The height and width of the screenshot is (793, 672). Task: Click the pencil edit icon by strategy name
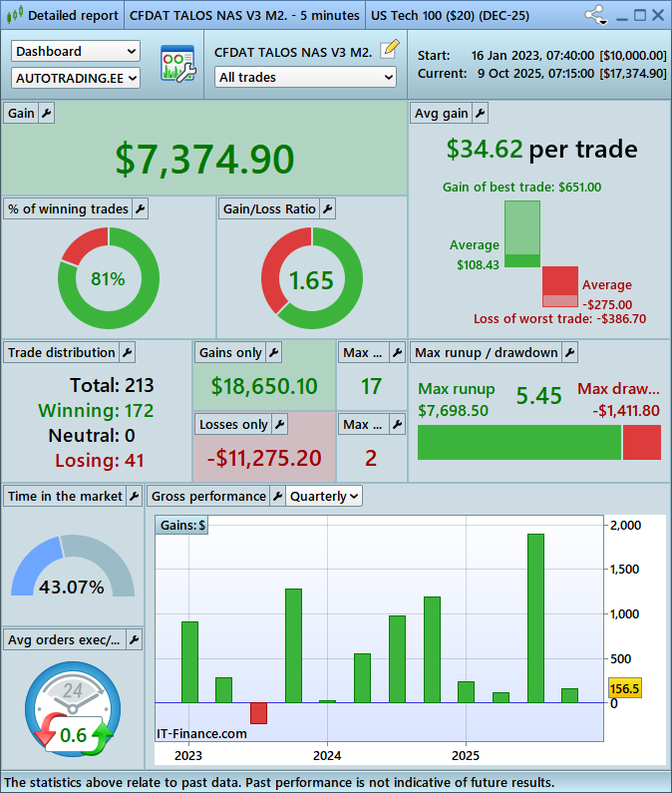pyautogui.click(x=390, y=49)
